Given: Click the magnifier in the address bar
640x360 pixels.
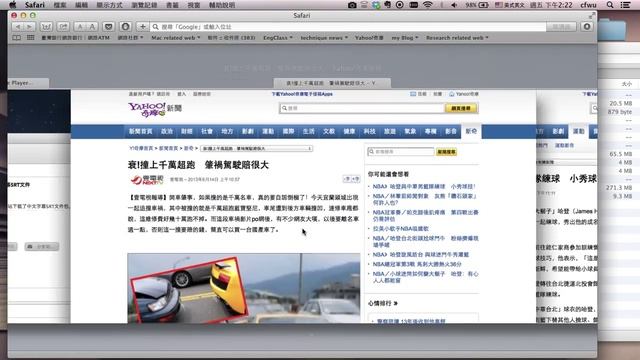Looking at the screenshot, I should (x=156, y=27).
